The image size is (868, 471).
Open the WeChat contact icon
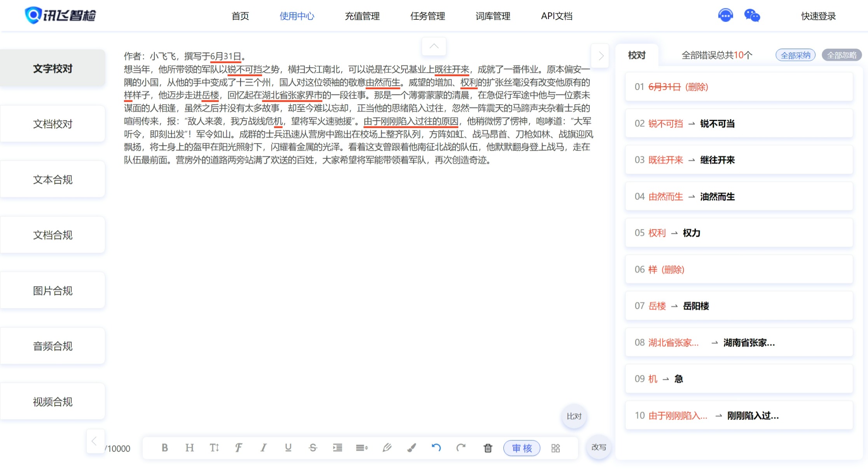(752, 16)
